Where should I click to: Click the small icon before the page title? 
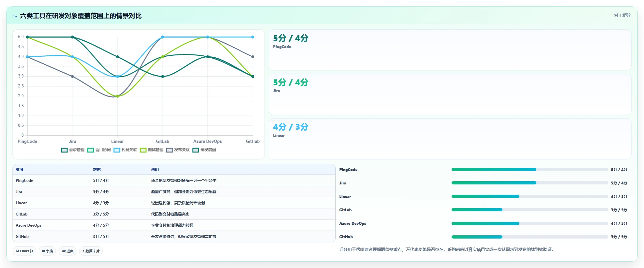click(x=15, y=16)
